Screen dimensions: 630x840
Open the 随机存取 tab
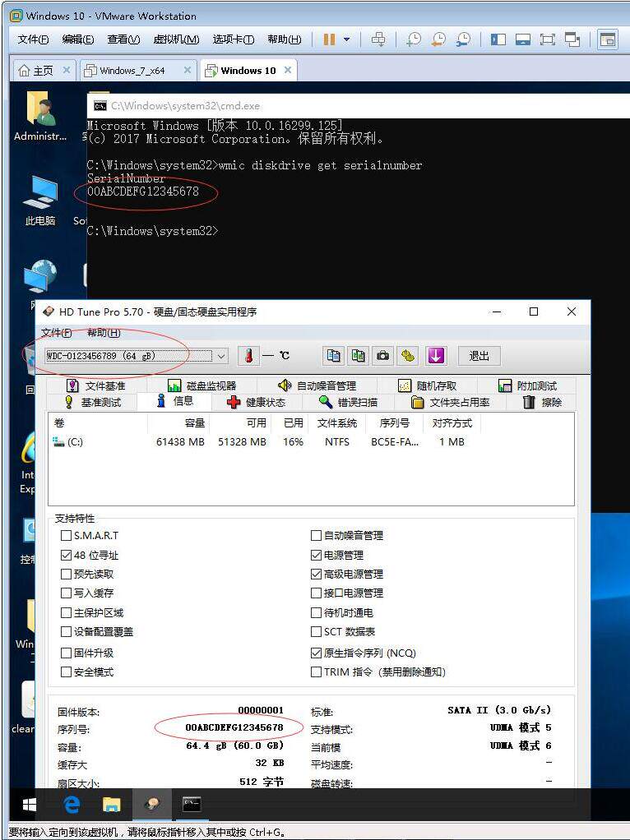point(428,385)
